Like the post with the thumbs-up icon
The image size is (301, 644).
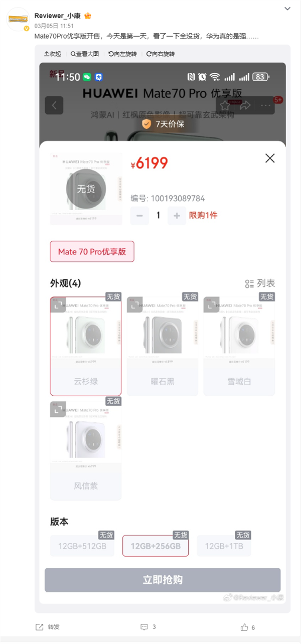tap(244, 626)
